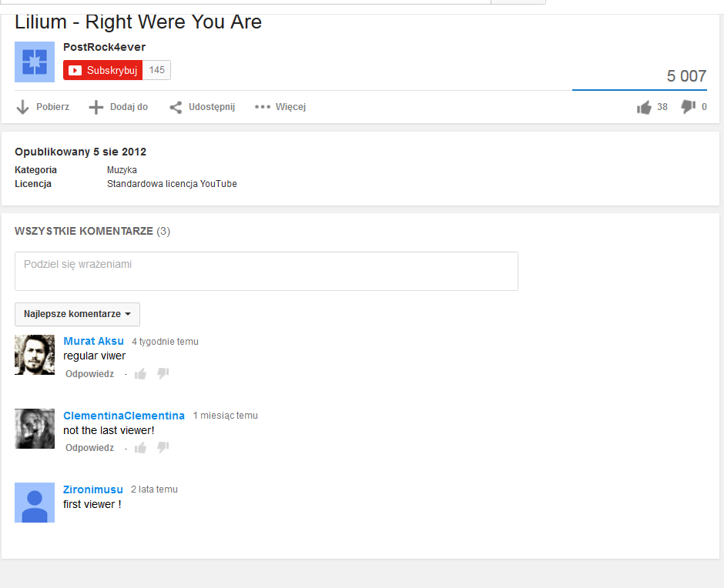Click the Udostępnij label

[212, 107]
